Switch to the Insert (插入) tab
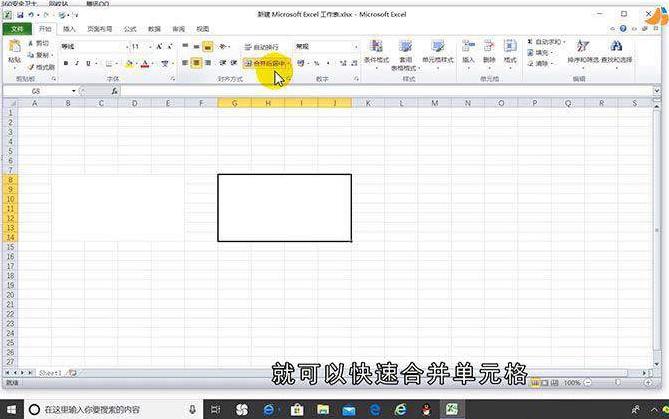 (x=69, y=29)
